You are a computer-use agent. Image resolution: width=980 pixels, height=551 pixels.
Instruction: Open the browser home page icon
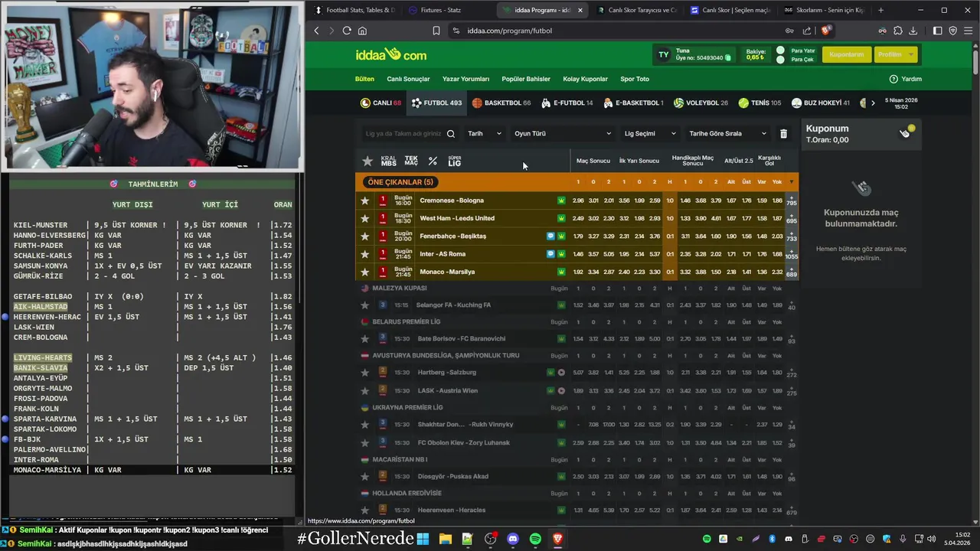pyautogui.click(x=362, y=31)
